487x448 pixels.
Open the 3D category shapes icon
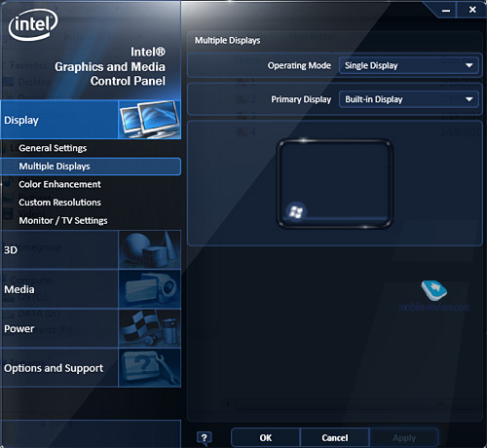click(x=150, y=249)
